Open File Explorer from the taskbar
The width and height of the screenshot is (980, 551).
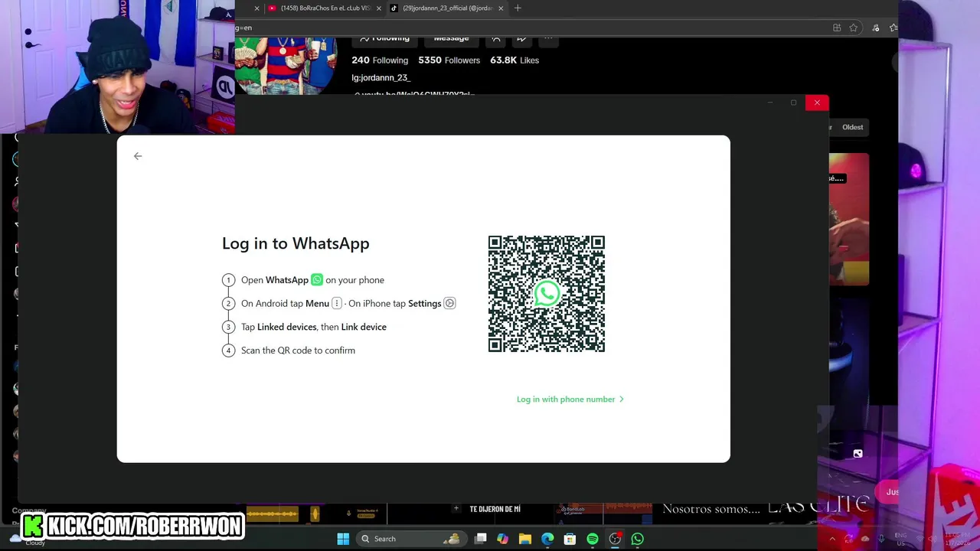click(x=525, y=539)
